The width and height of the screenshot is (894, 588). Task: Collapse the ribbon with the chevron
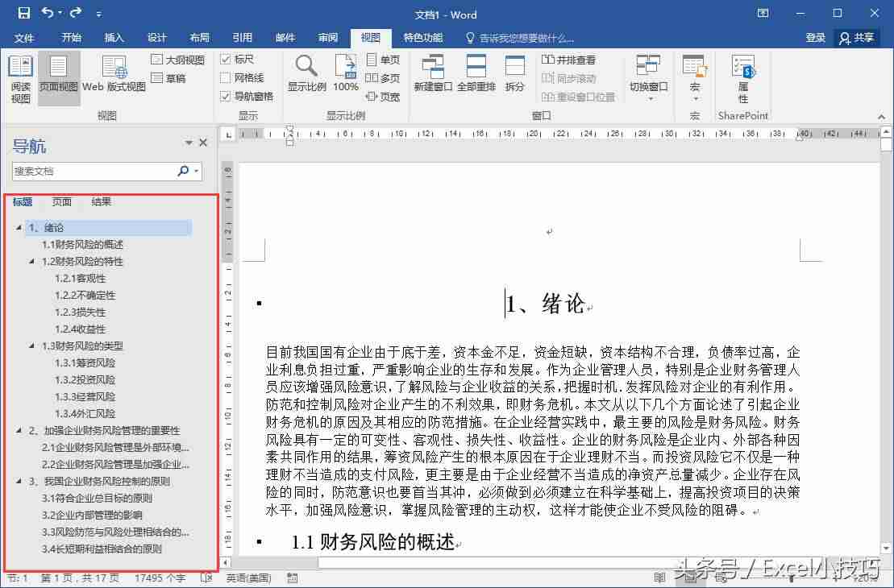click(x=881, y=116)
